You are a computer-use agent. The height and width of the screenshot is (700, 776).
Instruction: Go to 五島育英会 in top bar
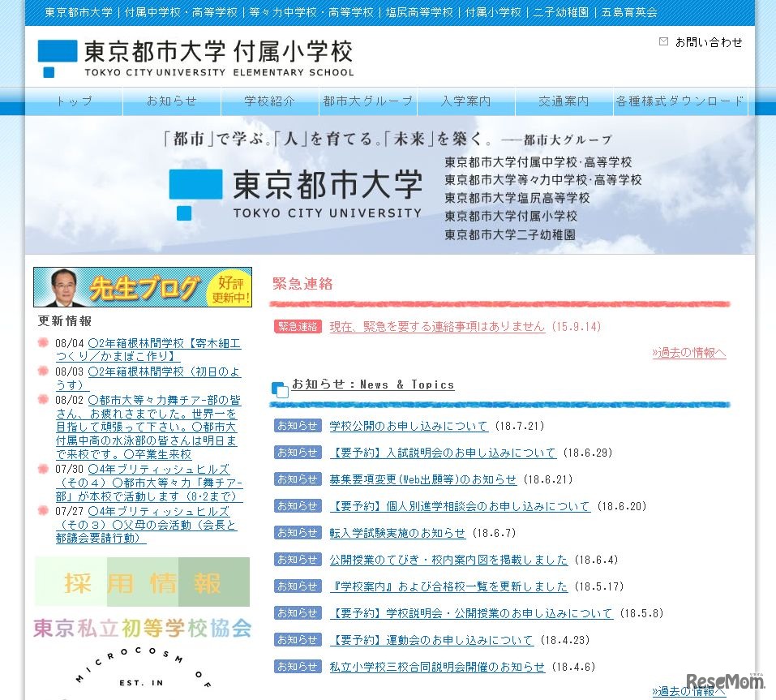629,12
